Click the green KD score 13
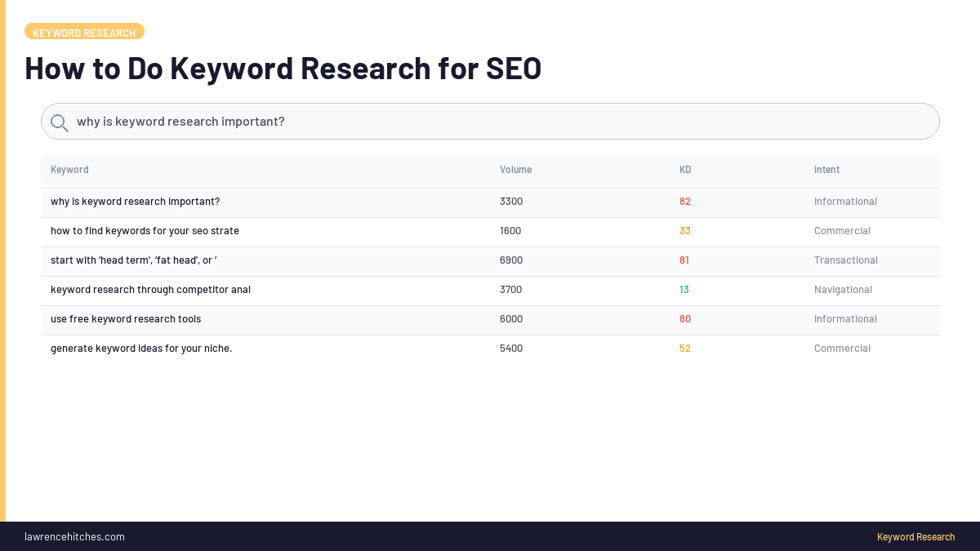Viewport: 980px width, 551px height. pos(685,289)
